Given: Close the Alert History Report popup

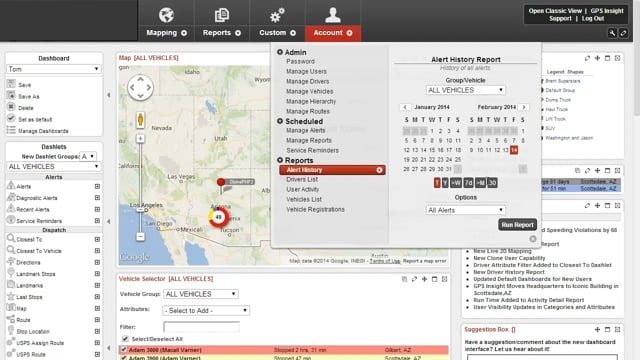Looking at the screenshot, I should (533, 239).
